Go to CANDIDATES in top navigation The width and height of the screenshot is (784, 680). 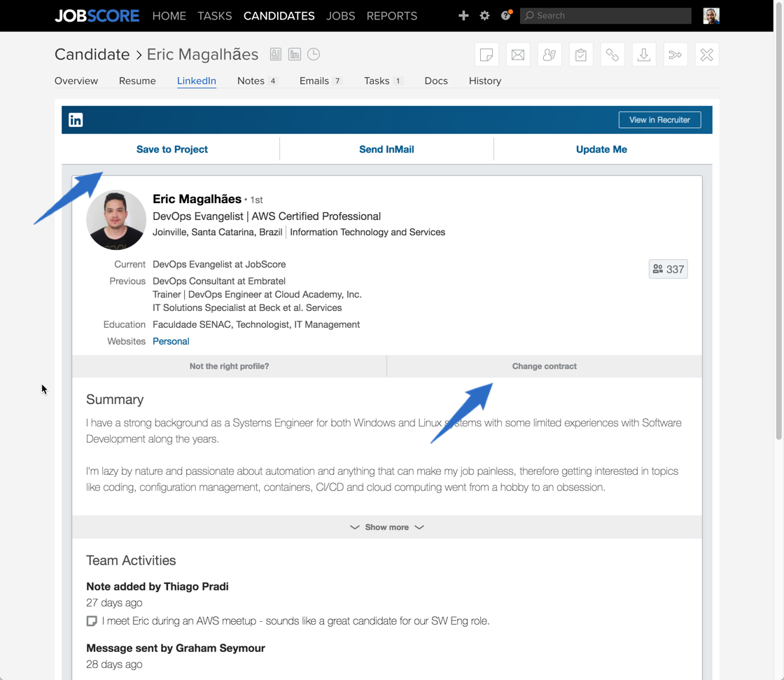coord(279,15)
